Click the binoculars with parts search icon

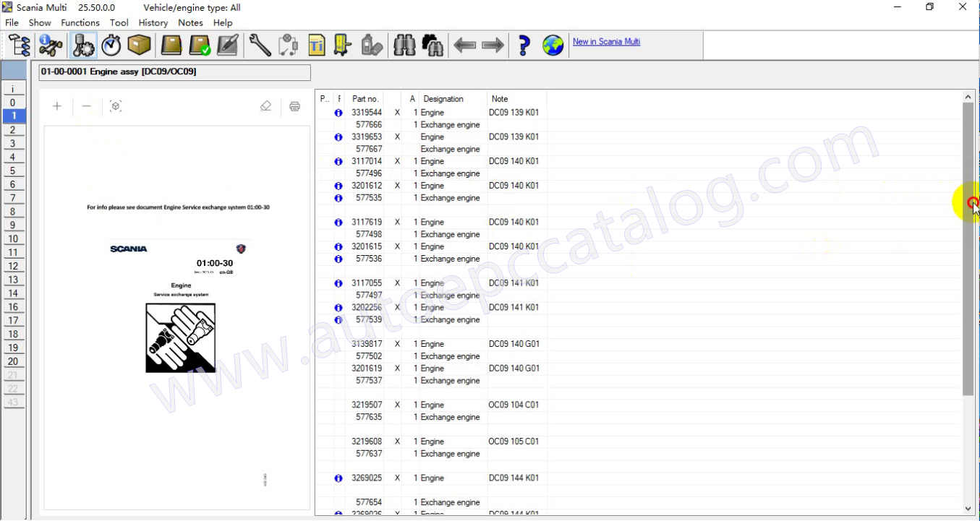pyautogui.click(x=433, y=46)
